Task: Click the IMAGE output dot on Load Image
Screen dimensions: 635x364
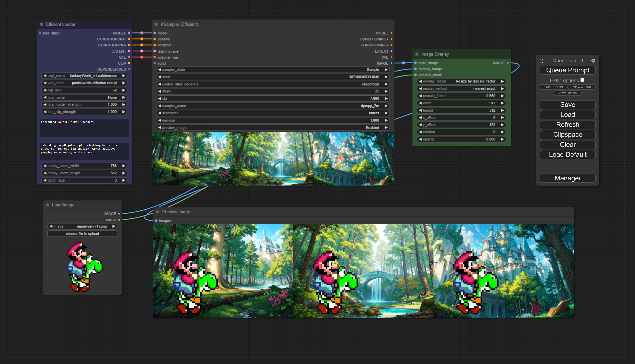Action: pos(119,214)
